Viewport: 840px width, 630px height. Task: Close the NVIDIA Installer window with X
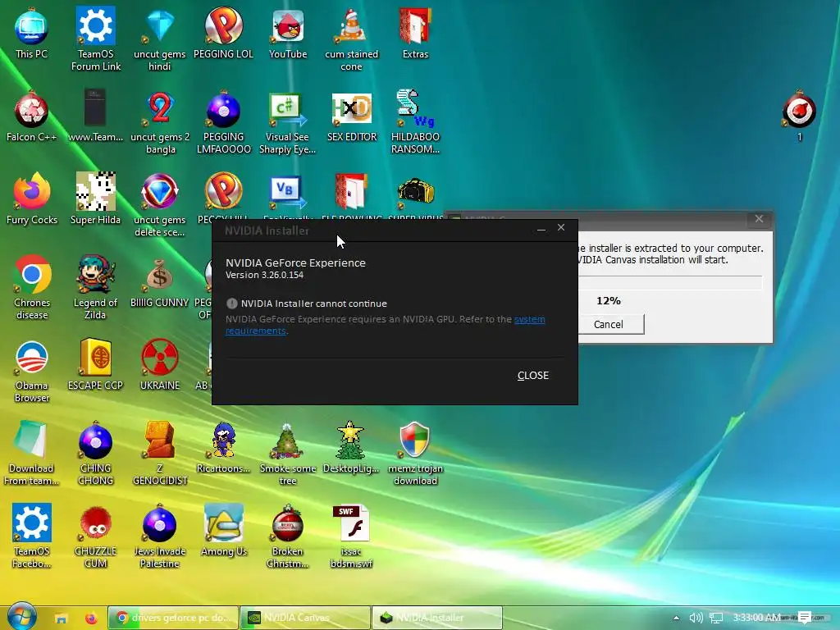click(x=561, y=228)
